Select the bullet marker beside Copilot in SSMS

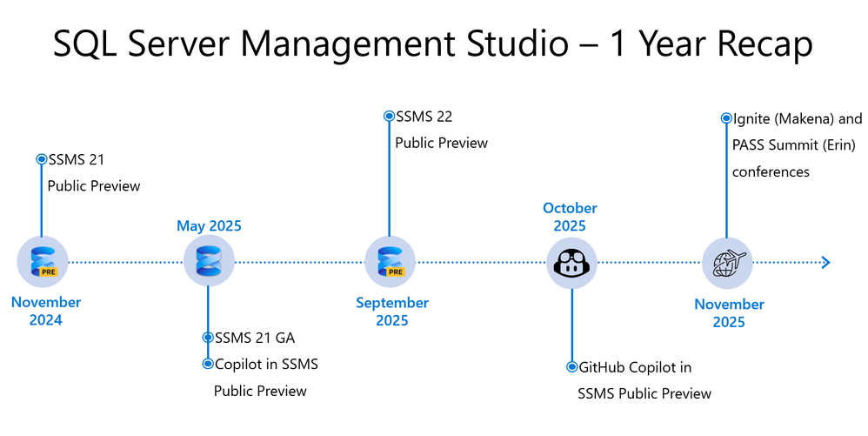[208, 364]
